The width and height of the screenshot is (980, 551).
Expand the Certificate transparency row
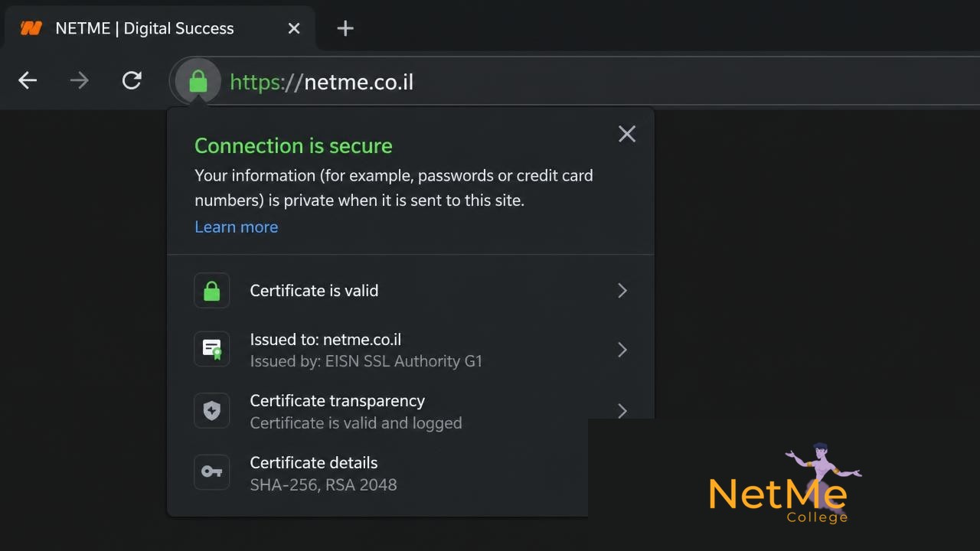(x=622, y=411)
